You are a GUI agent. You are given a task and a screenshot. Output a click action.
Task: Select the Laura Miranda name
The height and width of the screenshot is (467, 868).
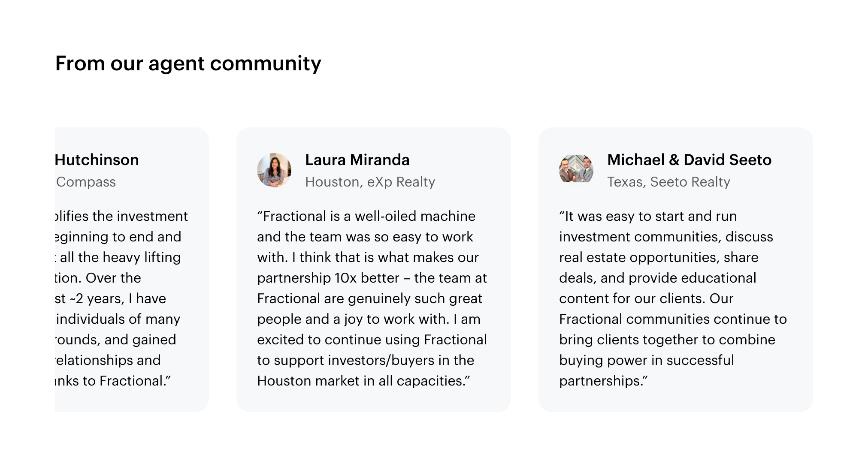coord(357,160)
